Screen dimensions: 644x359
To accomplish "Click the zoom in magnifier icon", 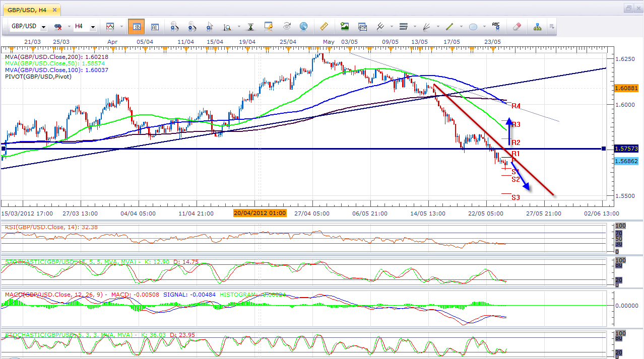I will tap(175, 26).
